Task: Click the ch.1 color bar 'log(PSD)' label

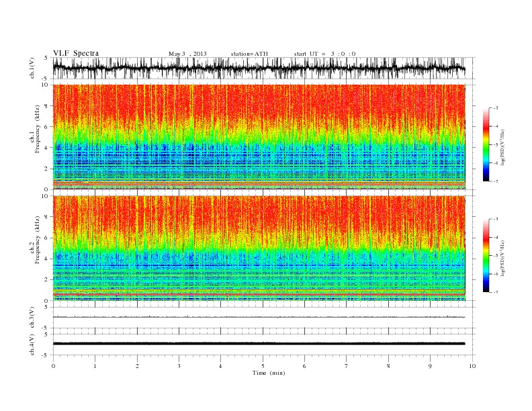Action: (x=503, y=148)
